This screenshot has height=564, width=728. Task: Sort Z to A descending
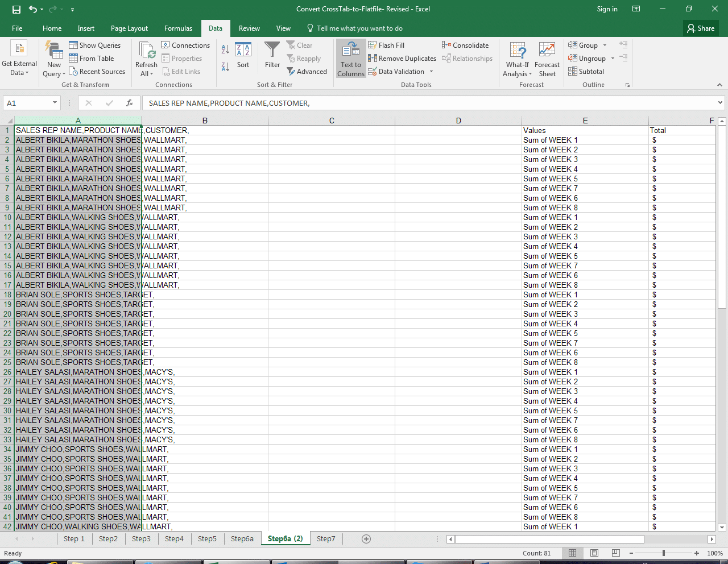[225, 67]
